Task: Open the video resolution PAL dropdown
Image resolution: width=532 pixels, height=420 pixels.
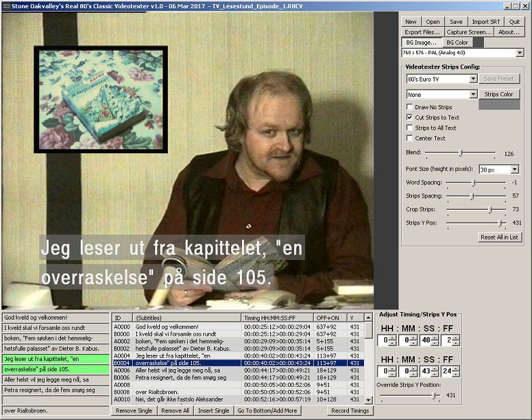Action: click(x=519, y=53)
